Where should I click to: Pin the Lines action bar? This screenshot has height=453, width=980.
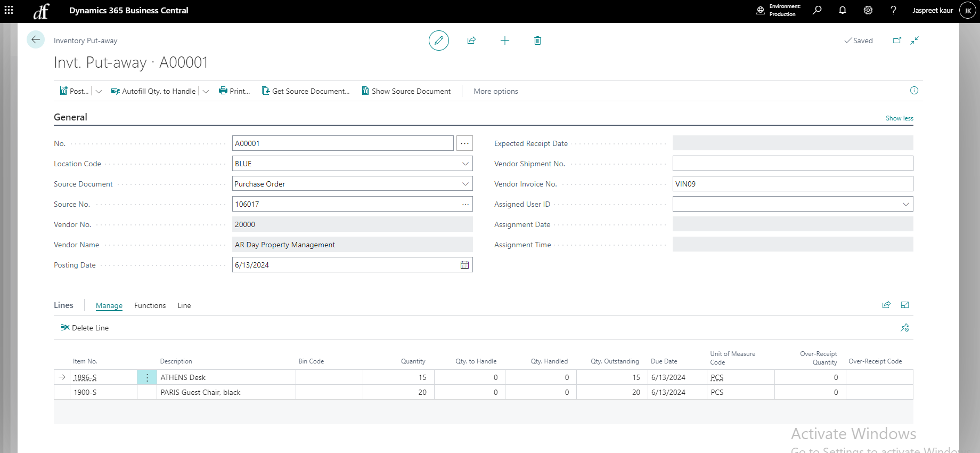(904, 328)
